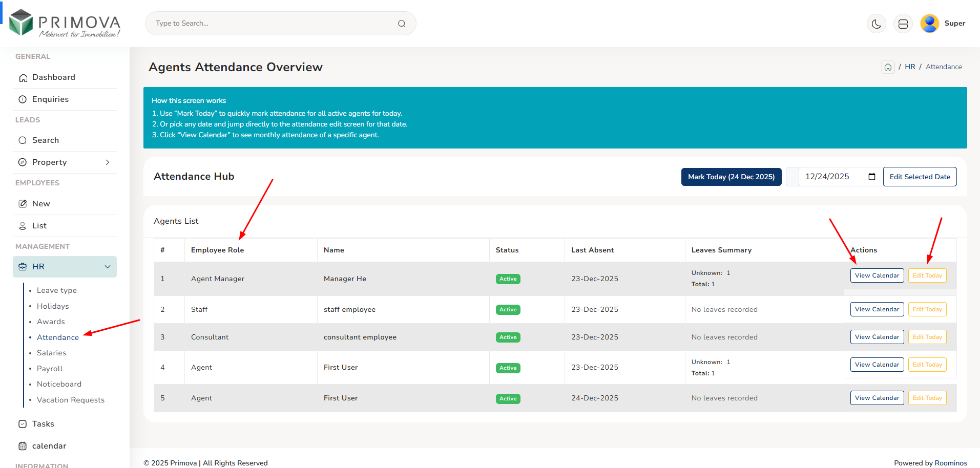Open the Super user profile avatar
The image size is (980, 468).
[929, 24]
